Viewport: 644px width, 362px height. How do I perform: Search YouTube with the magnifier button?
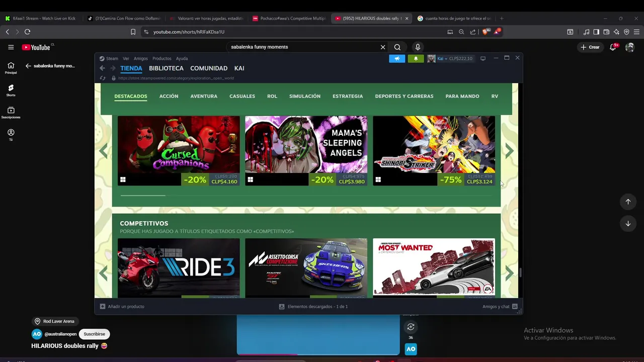click(397, 47)
